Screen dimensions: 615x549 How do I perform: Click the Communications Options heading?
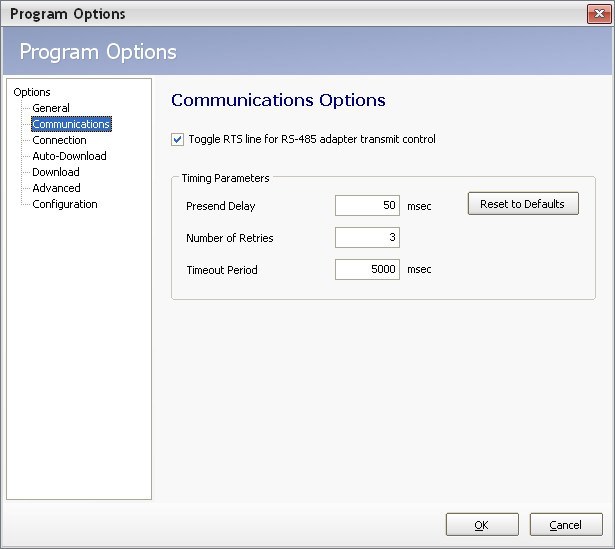[278, 100]
